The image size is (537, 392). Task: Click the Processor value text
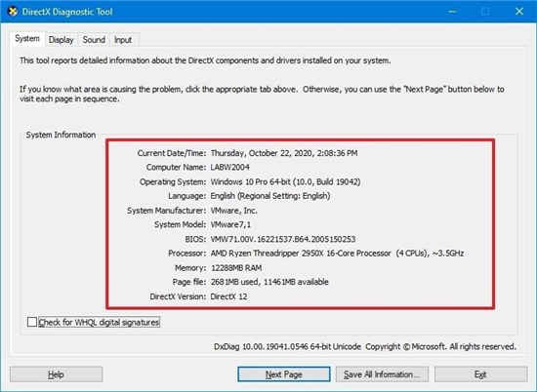337,254
